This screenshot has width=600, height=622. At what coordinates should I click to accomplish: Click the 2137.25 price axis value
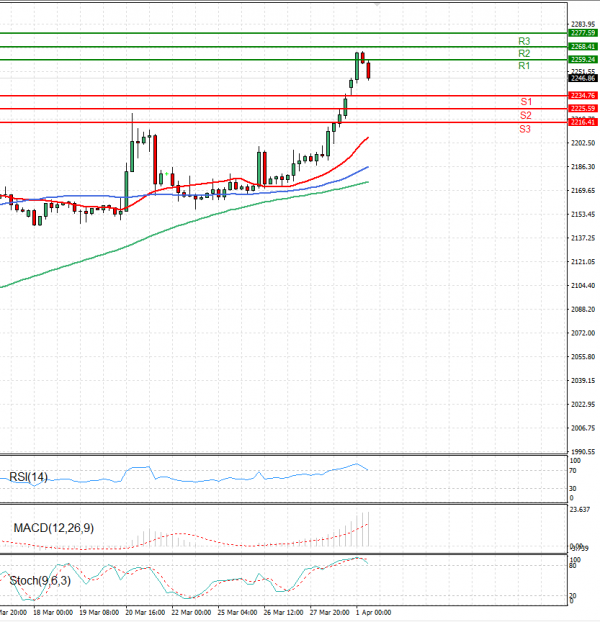pos(583,238)
